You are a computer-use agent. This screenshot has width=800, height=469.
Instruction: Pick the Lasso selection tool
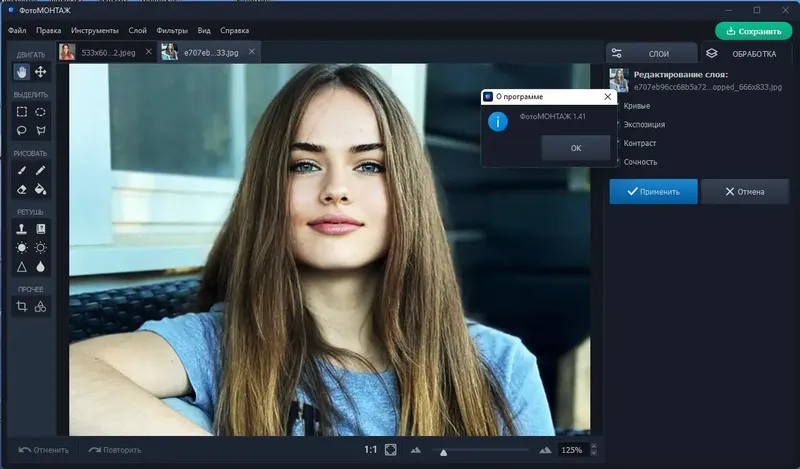(x=22, y=130)
